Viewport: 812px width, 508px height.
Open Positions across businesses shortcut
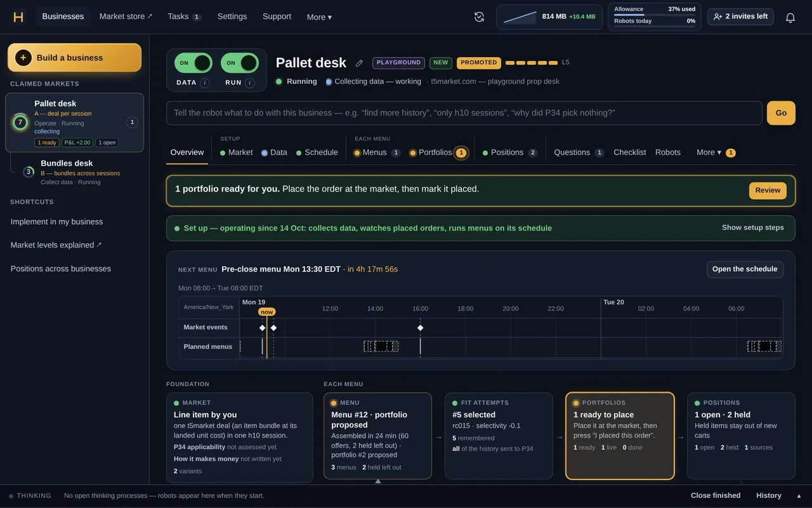tap(61, 269)
